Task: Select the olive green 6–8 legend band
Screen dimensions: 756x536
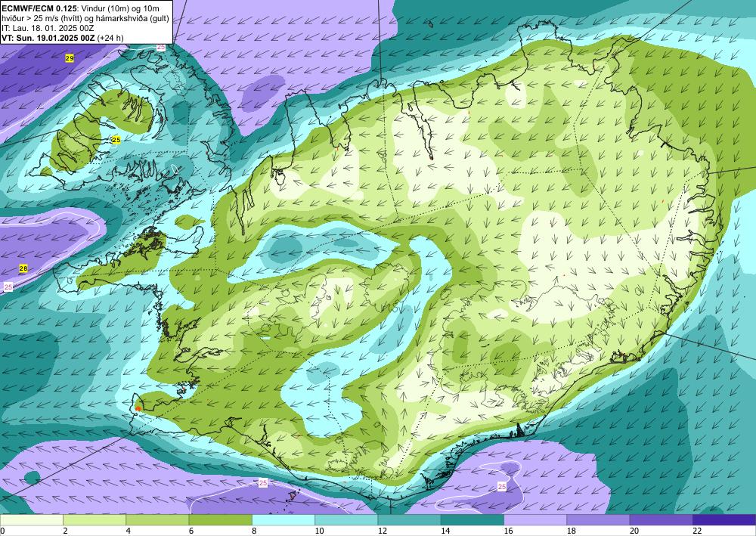Action: click(x=220, y=520)
